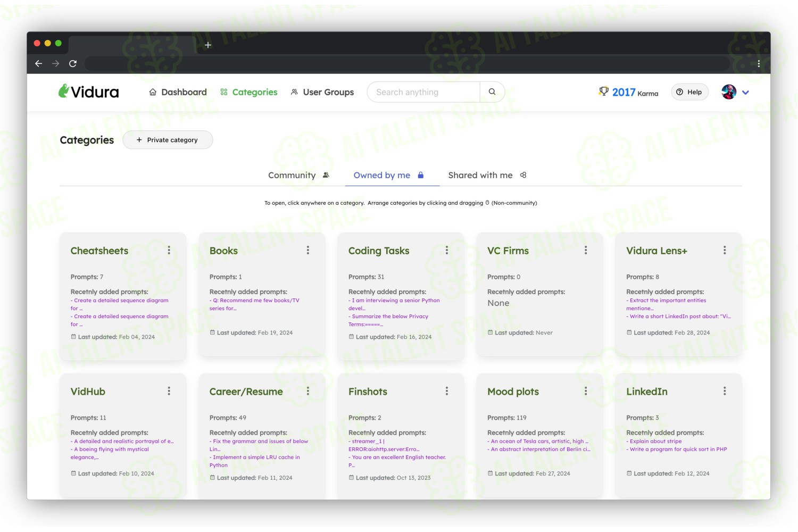798x532 pixels.
Task: Reload the page in browser
Action: [73, 63]
